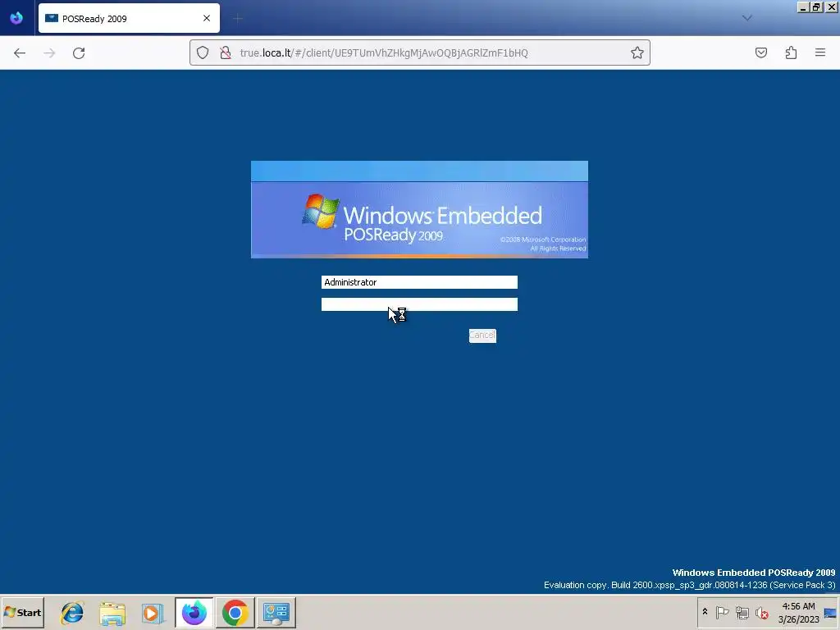Click the Windows Embedded POSReady 2009 banner
Viewport: 840px width, 630px height.
pyautogui.click(x=419, y=209)
